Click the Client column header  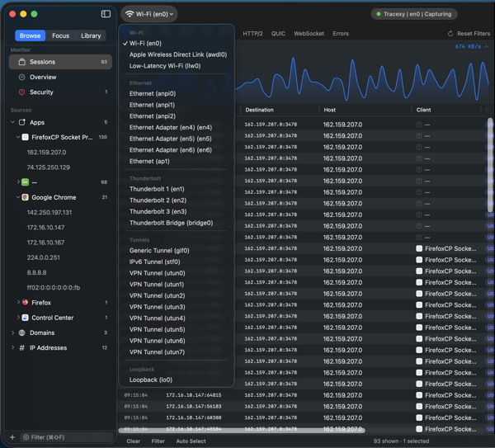pos(423,110)
